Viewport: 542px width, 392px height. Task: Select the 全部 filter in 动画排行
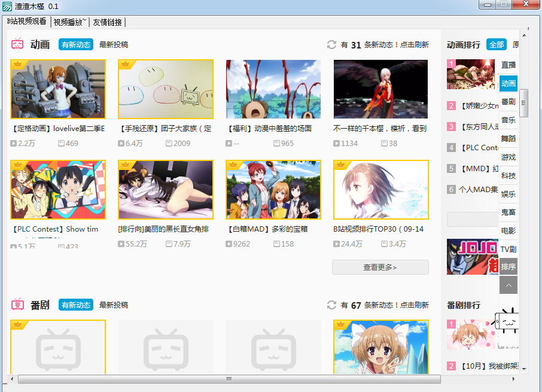click(x=497, y=45)
